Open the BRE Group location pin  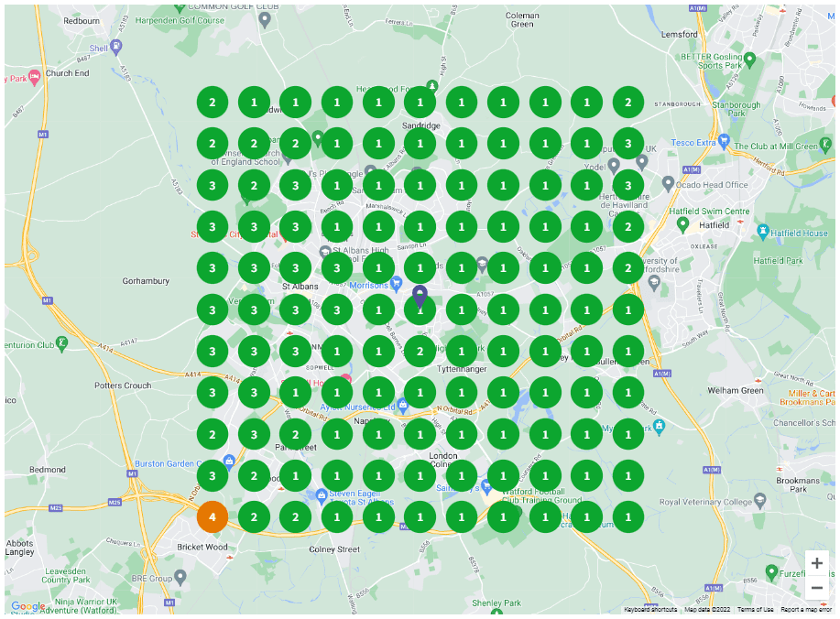[x=180, y=577]
